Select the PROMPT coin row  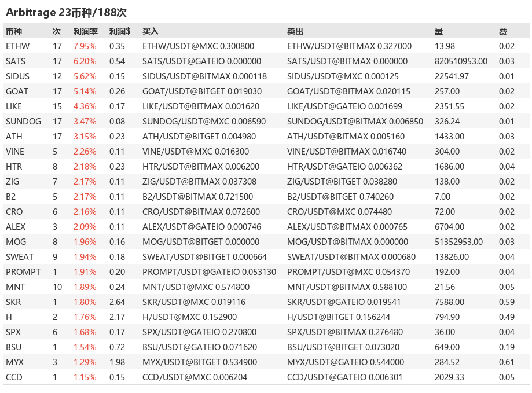tap(266, 272)
